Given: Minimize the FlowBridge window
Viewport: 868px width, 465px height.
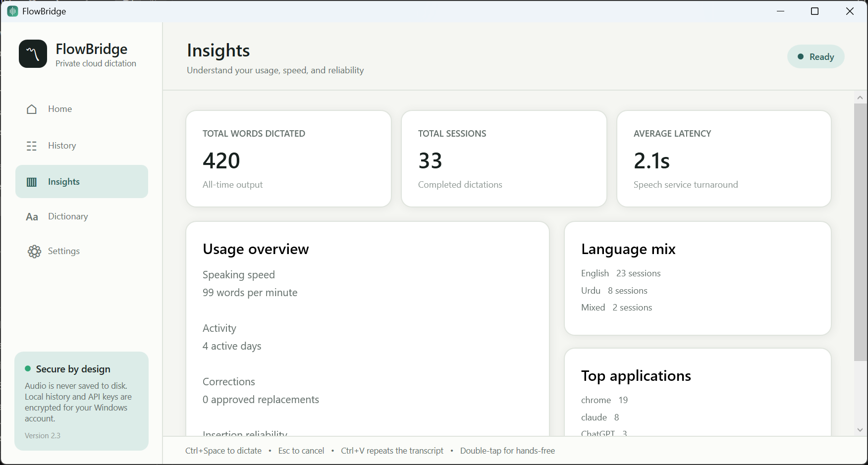Looking at the screenshot, I should [x=781, y=11].
